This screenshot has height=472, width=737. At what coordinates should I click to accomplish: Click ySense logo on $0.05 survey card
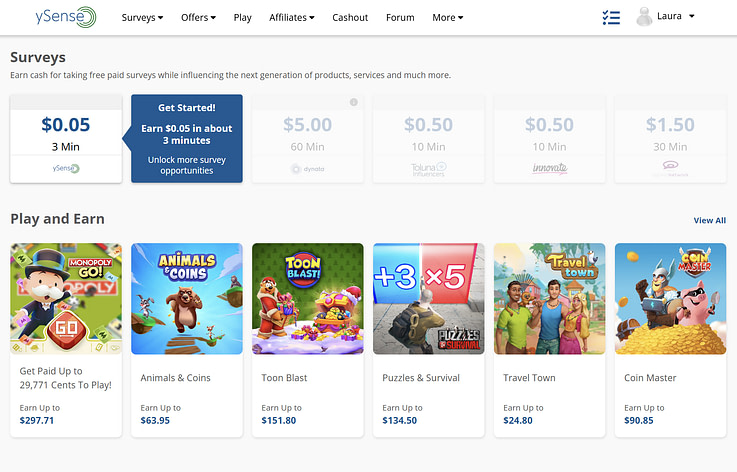[66, 168]
